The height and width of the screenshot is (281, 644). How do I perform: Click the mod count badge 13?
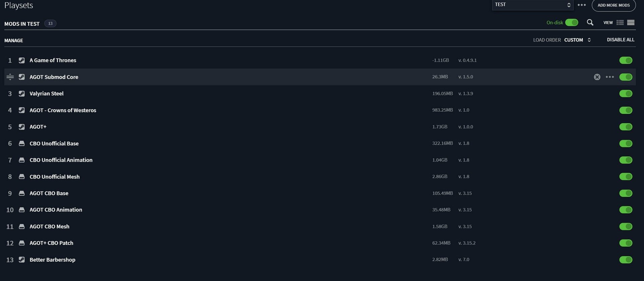(50, 23)
